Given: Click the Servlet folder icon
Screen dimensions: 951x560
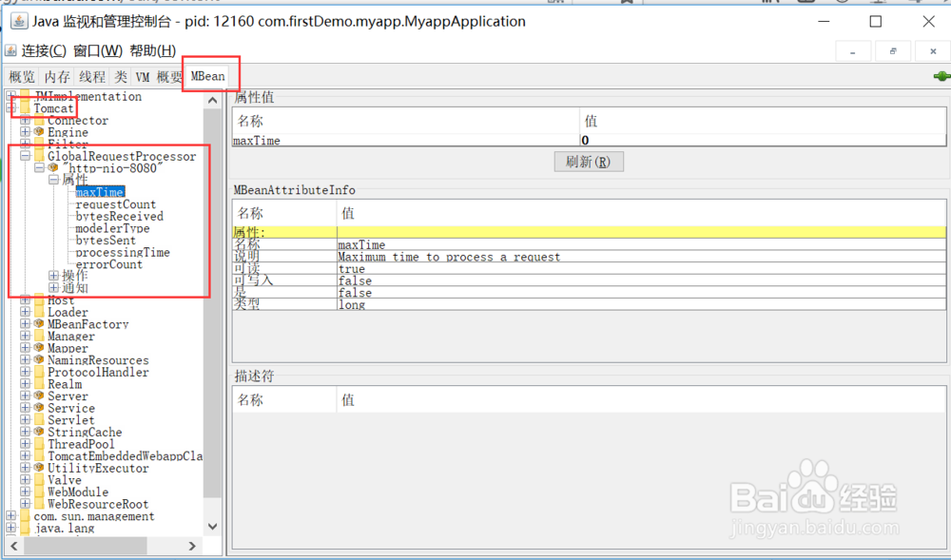Looking at the screenshot, I should click(39, 420).
